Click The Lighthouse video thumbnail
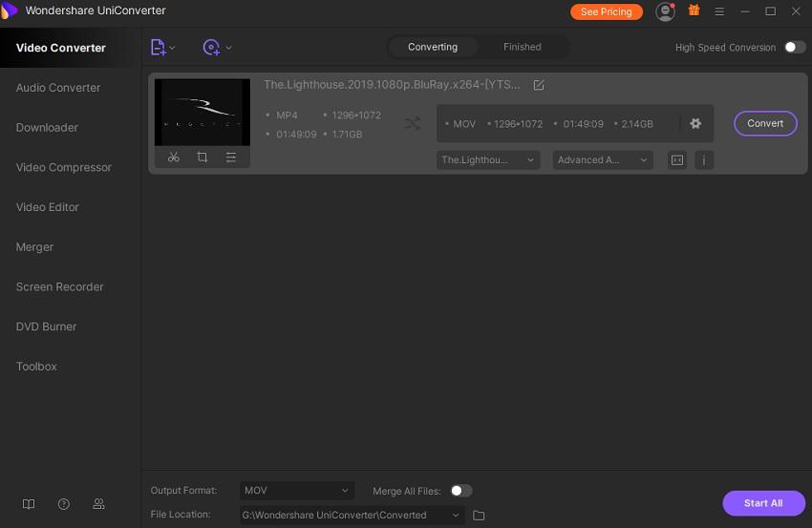The height and width of the screenshot is (528, 812). click(203, 112)
